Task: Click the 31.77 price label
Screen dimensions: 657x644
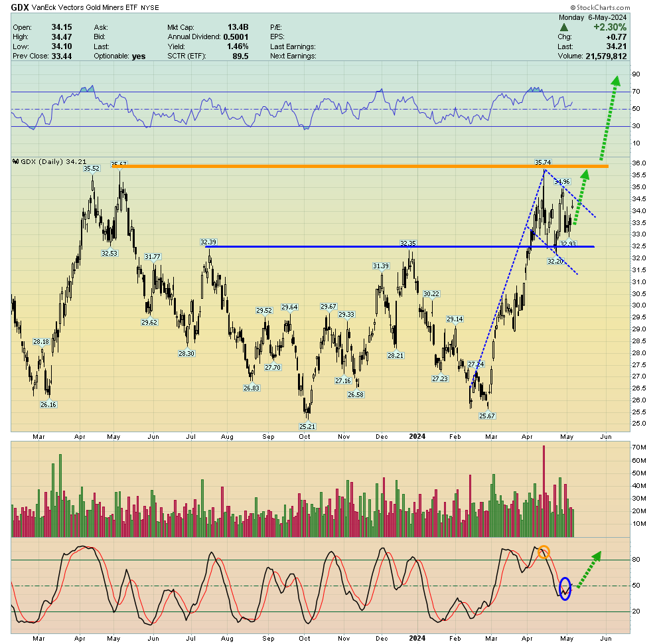Action: point(153,256)
